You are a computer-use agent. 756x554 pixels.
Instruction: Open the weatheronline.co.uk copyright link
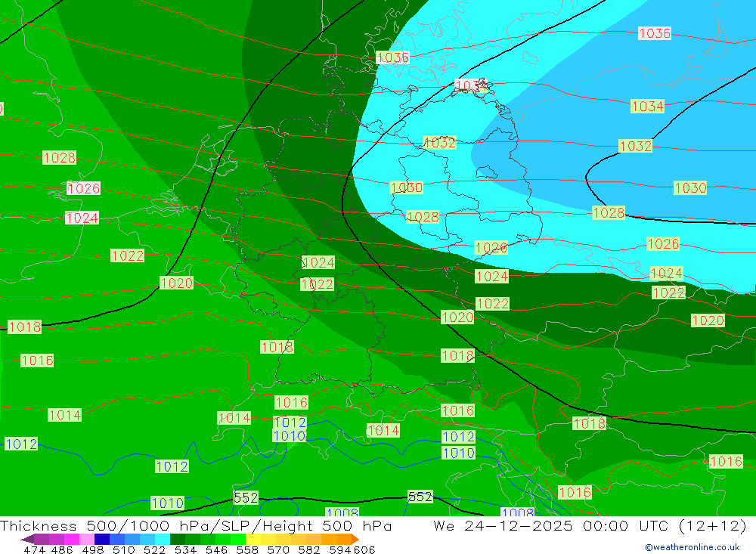(692, 547)
